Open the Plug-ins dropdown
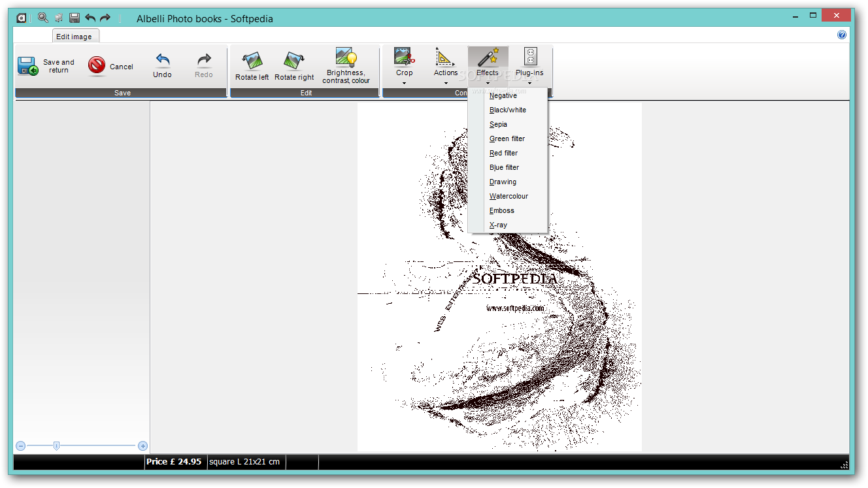The height and width of the screenshot is (488, 868). (x=529, y=66)
